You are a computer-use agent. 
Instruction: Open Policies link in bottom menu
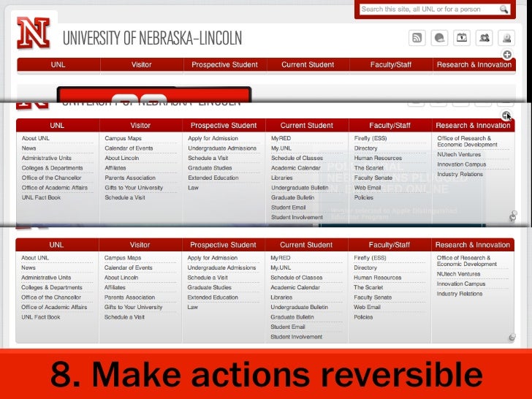(x=363, y=316)
